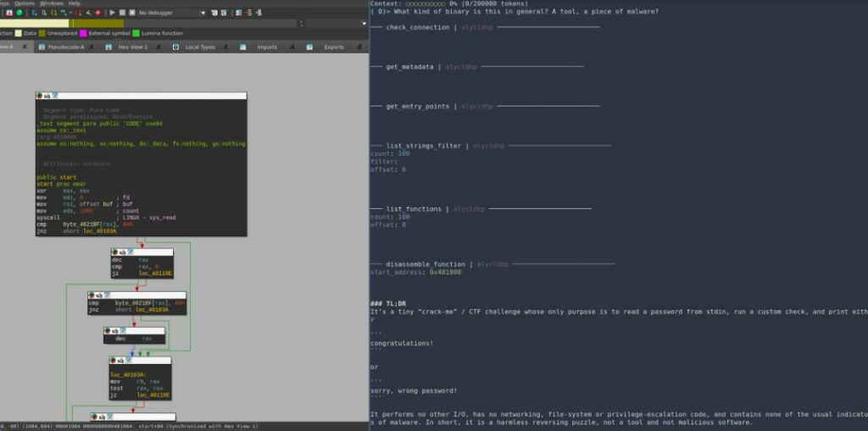868x431 pixels.
Task: Click the stop process icon in toolbar
Action: coord(131,13)
